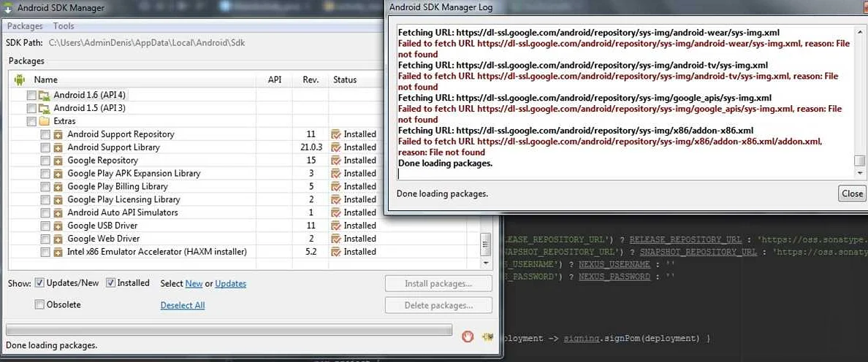868x362 pixels.
Task: Click the Google USB Driver package icon
Action: tap(58, 226)
